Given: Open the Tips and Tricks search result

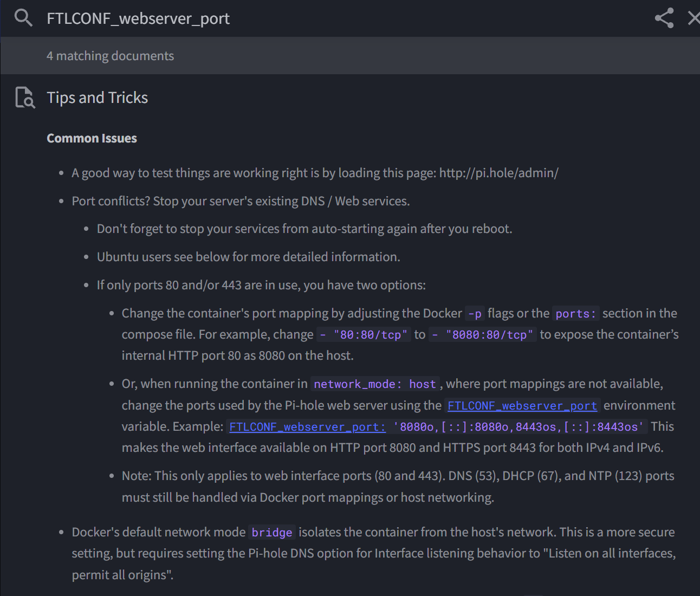Looking at the screenshot, I should coord(98,98).
